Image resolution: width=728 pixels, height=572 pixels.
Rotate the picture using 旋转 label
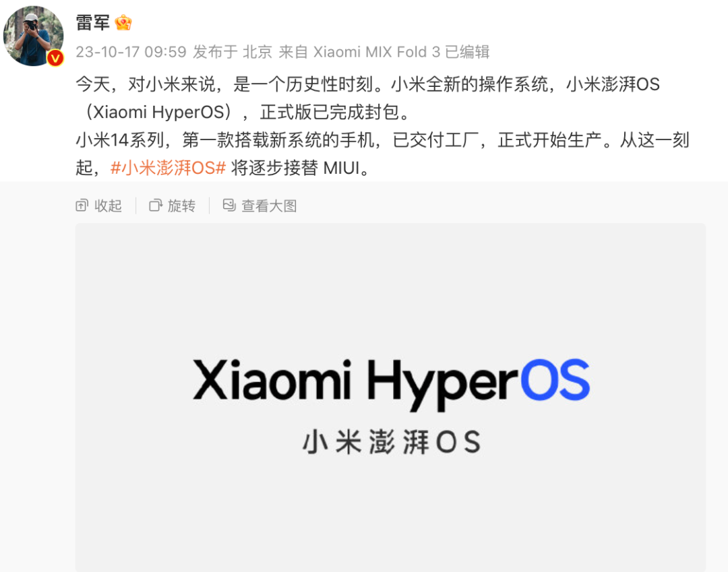click(x=181, y=205)
